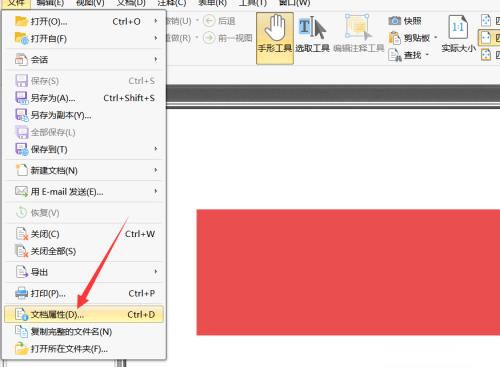Click the Save As (另存为) disk icon

point(22,98)
